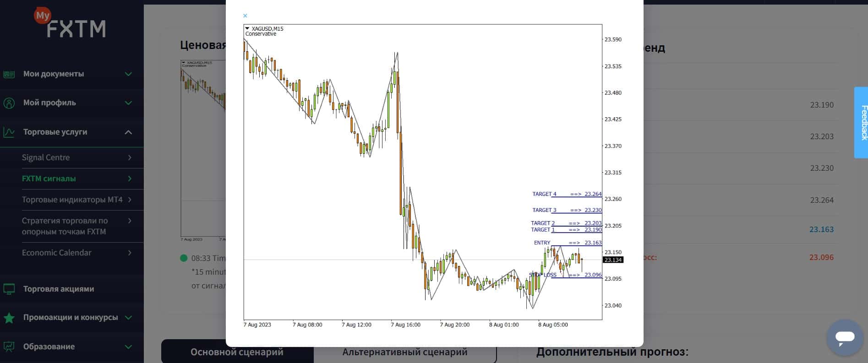868x363 pixels.
Task: Expand the Промоакции и конкурсы menu
Action: click(129, 317)
